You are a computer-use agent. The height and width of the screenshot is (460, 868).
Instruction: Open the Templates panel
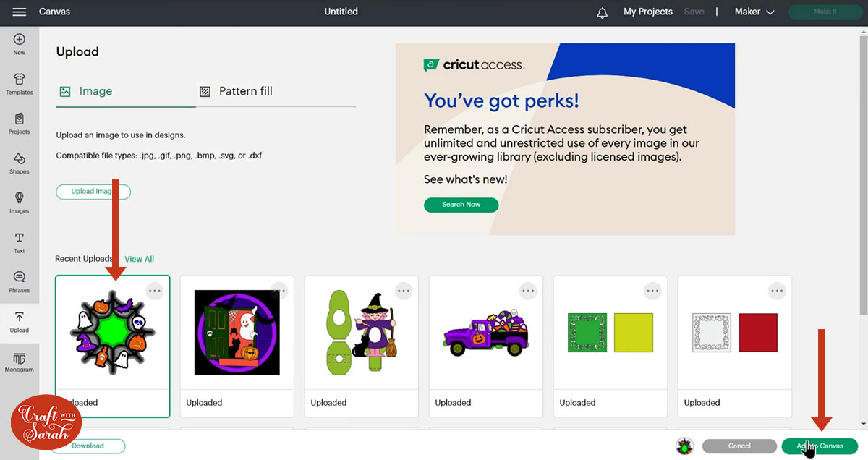[x=20, y=83]
